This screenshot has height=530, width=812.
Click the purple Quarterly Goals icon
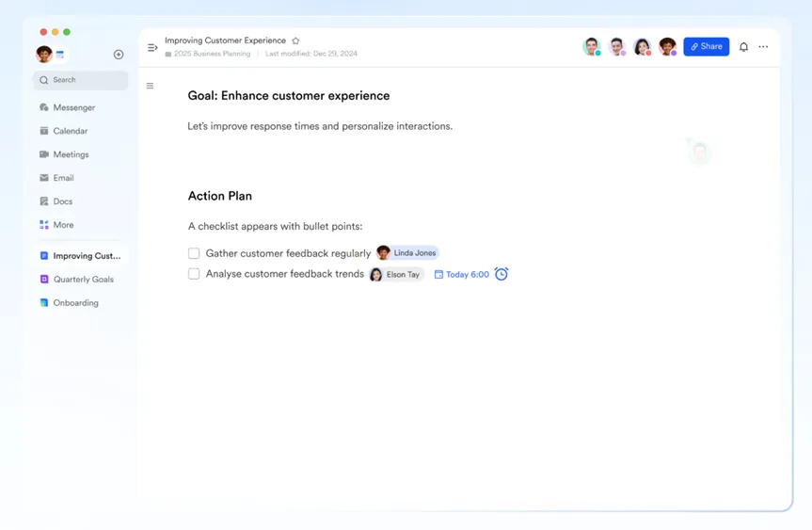tap(44, 280)
